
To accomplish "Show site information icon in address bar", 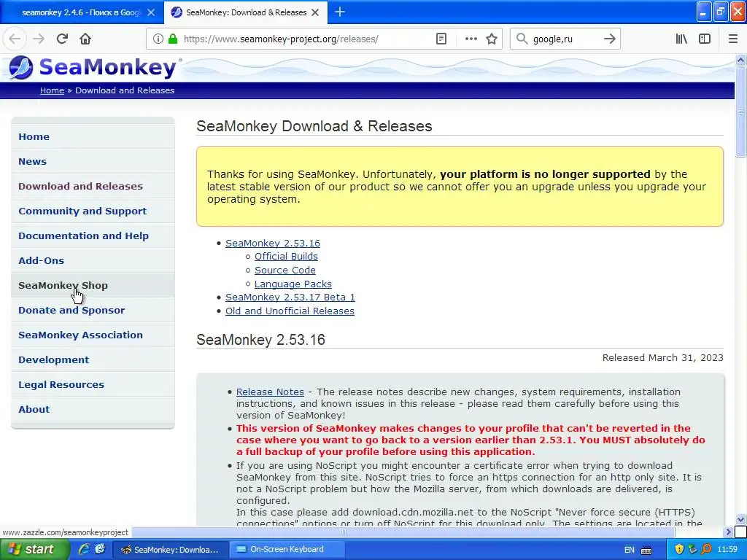I will [x=158, y=39].
